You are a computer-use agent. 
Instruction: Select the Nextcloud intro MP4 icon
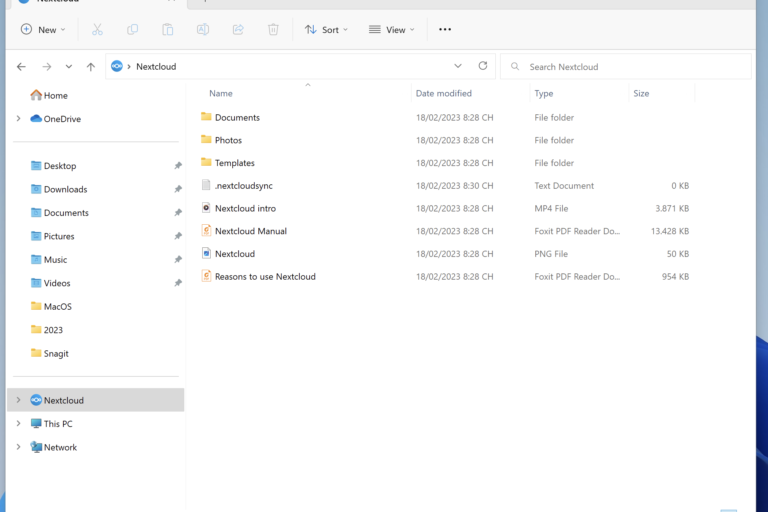pos(206,208)
